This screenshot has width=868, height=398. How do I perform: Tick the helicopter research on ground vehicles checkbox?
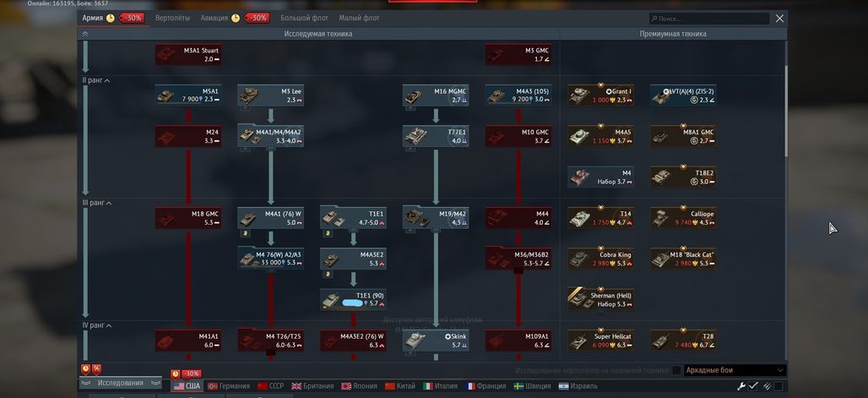click(676, 370)
